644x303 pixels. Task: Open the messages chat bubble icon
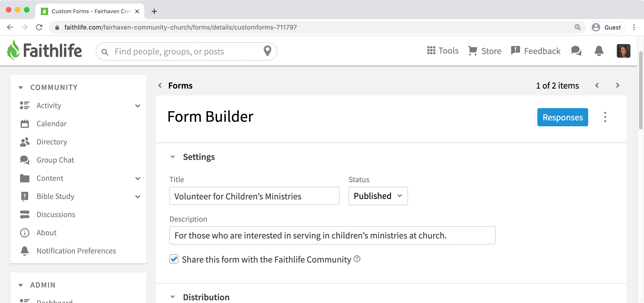pos(576,51)
